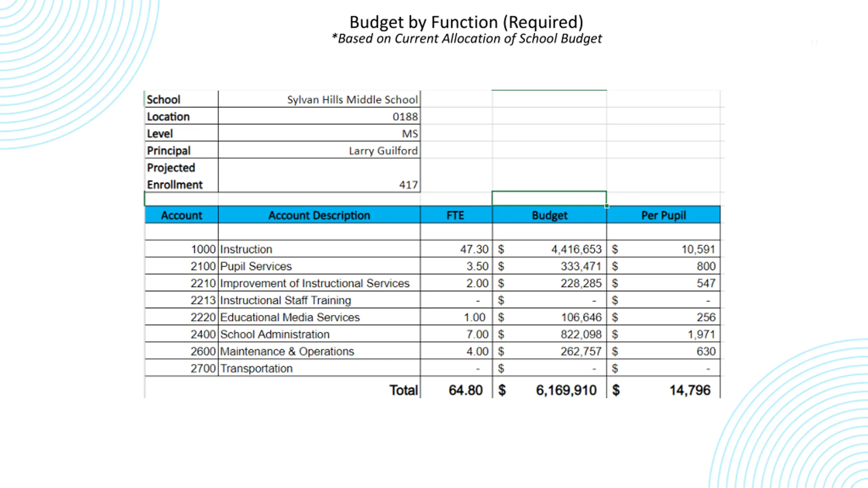Click the empty selected cell above Budget
868x488 pixels.
point(549,199)
